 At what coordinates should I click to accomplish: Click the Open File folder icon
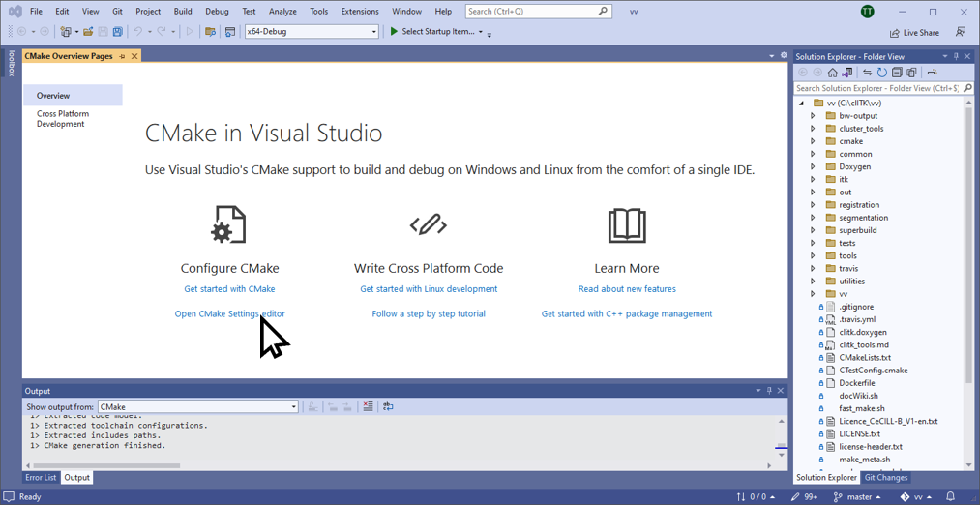[x=88, y=31]
